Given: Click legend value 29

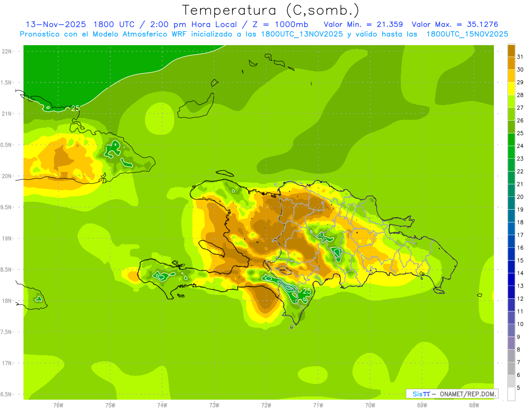Looking at the screenshot, I should pyautogui.click(x=520, y=82).
